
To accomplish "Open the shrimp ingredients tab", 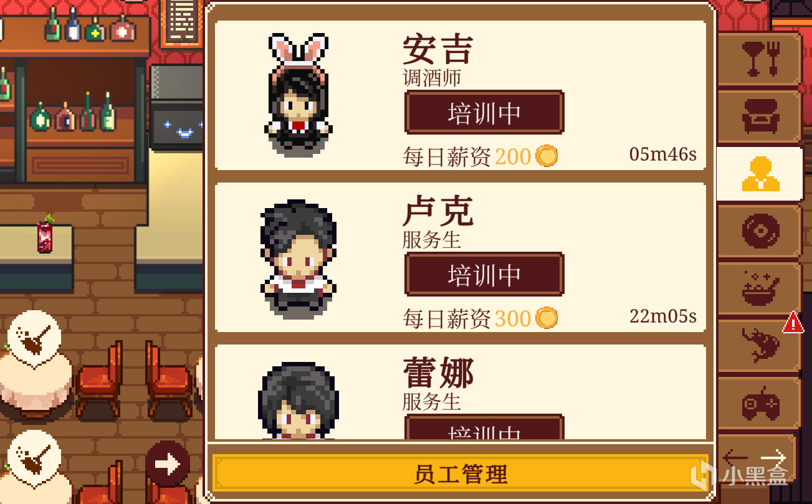I will coord(759,346).
